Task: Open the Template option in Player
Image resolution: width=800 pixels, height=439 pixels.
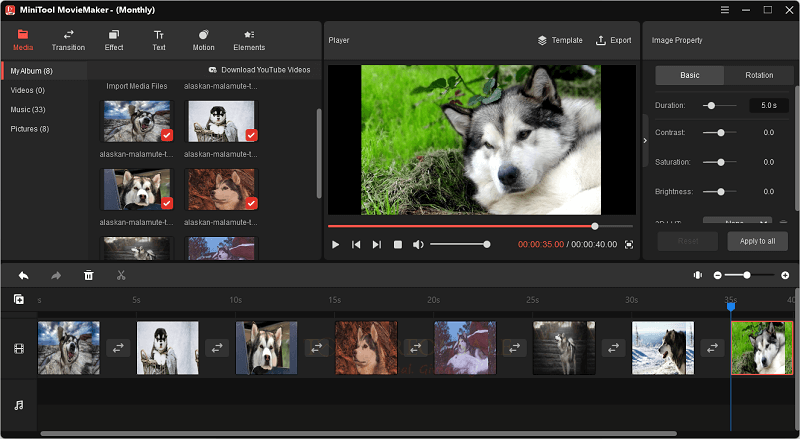Action: click(x=560, y=40)
